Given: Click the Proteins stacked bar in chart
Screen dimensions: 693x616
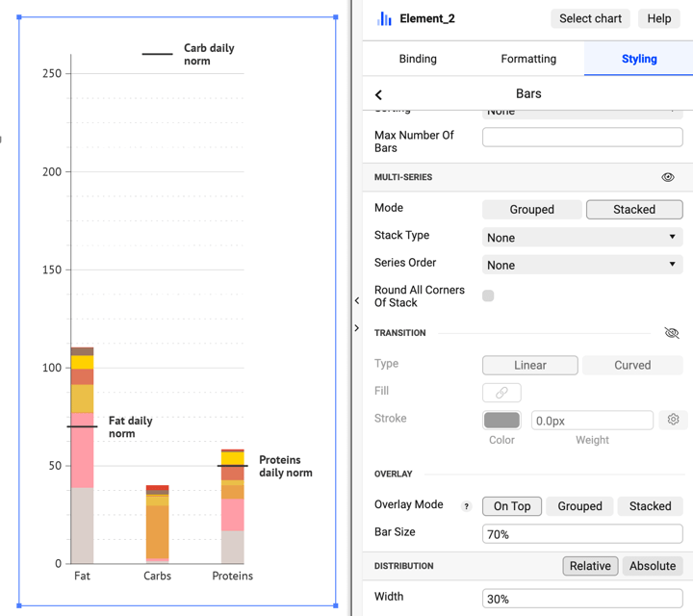Looking at the screenshot, I should click(x=233, y=506).
